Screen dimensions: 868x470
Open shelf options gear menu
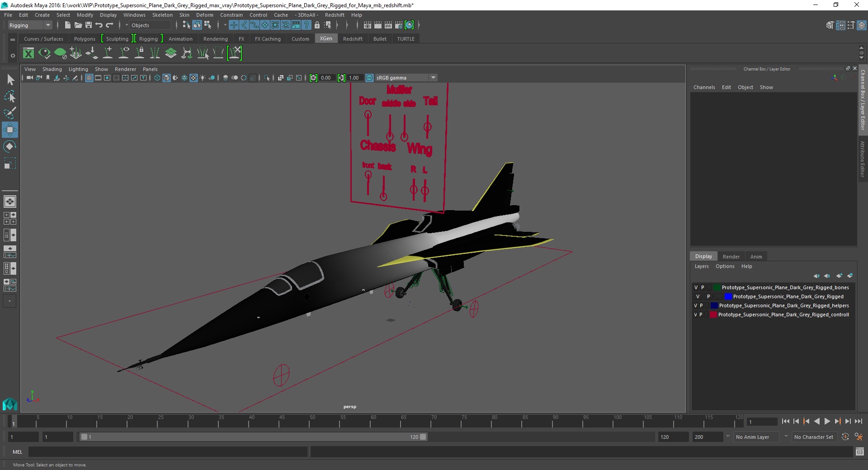[x=13, y=56]
